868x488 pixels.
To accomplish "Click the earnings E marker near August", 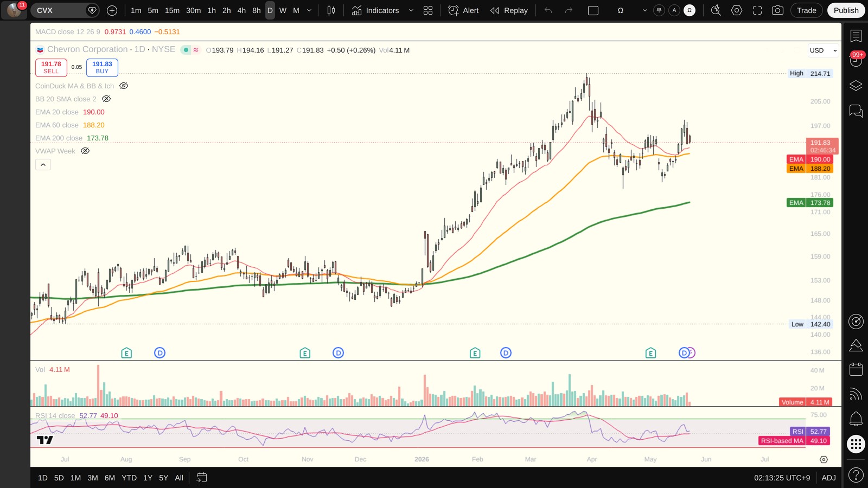I will coord(126,353).
